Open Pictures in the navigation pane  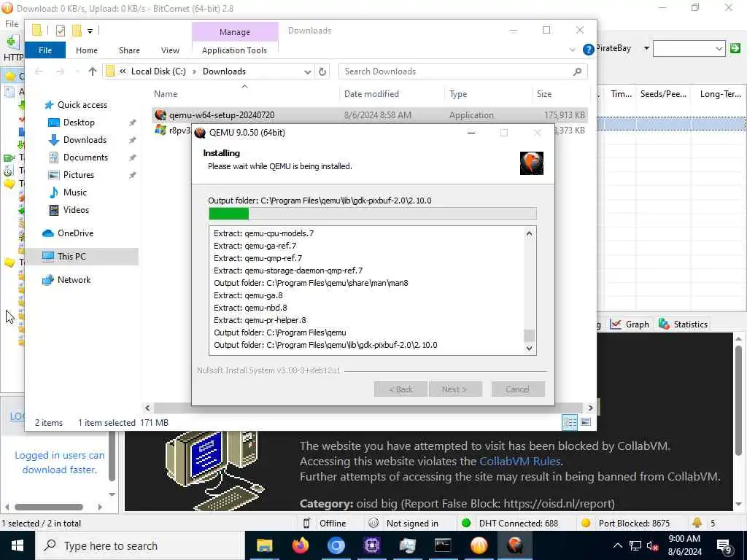tap(79, 175)
